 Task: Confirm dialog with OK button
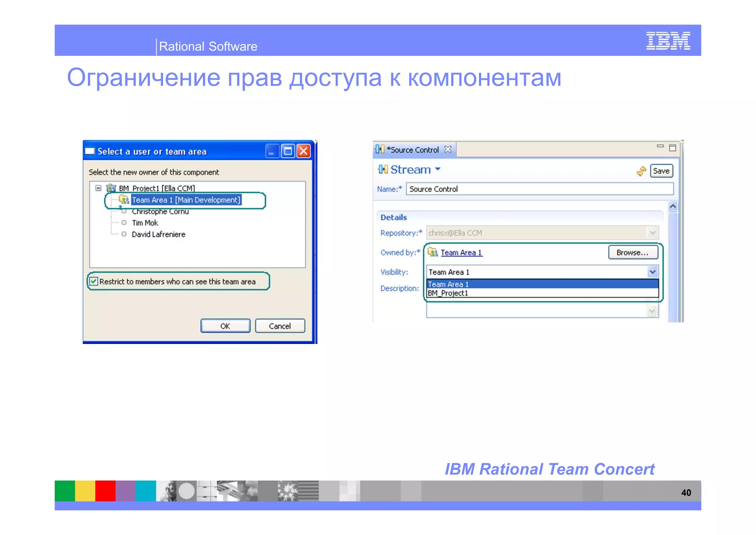point(225,326)
